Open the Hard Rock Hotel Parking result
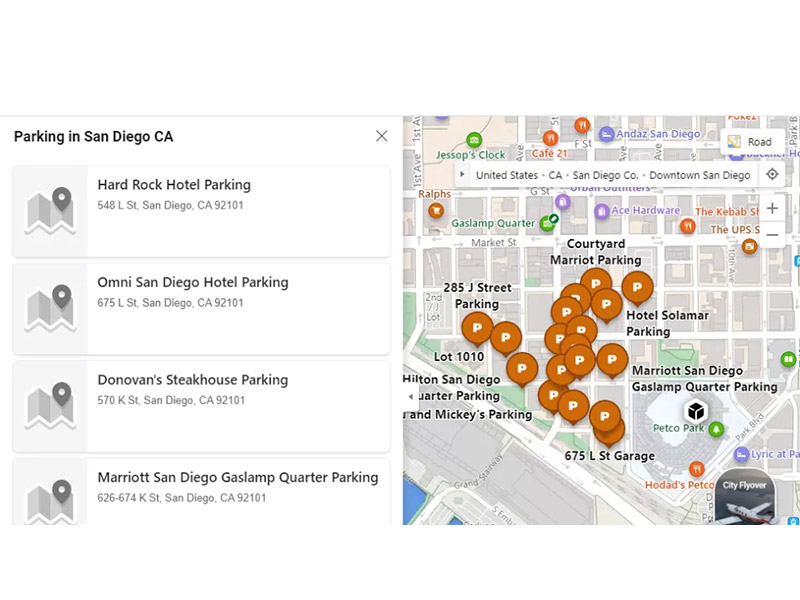The width and height of the screenshot is (800, 600). [x=201, y=211]
